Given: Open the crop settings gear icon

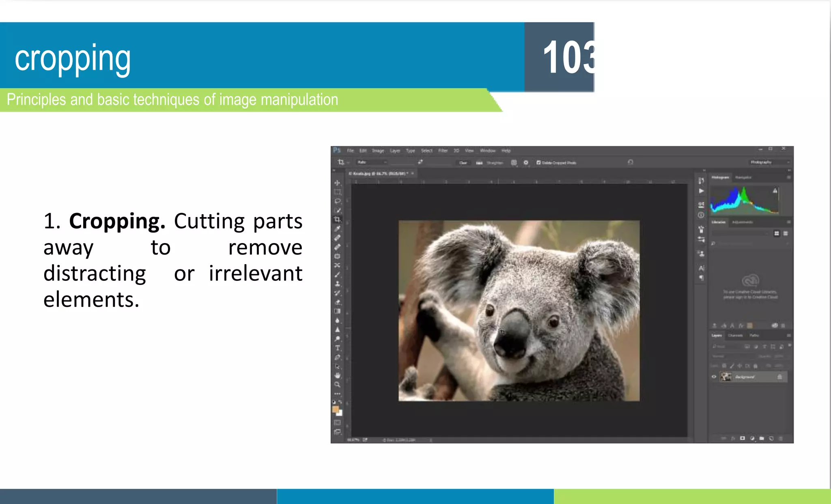Looking at the screenshot, I should (x=526, y=162).
